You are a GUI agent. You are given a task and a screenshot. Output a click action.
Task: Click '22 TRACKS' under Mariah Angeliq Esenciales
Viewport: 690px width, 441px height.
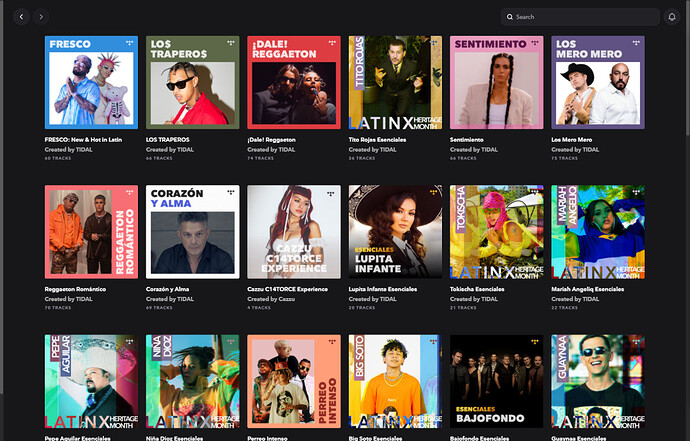564,308
